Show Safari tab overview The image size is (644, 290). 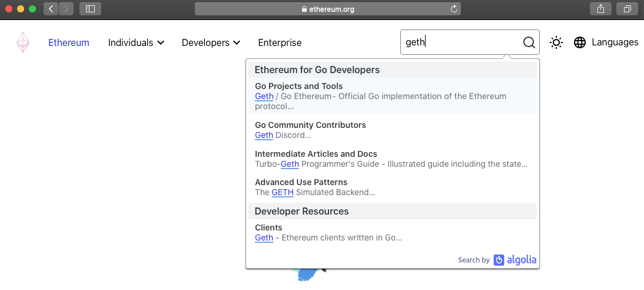628,9
